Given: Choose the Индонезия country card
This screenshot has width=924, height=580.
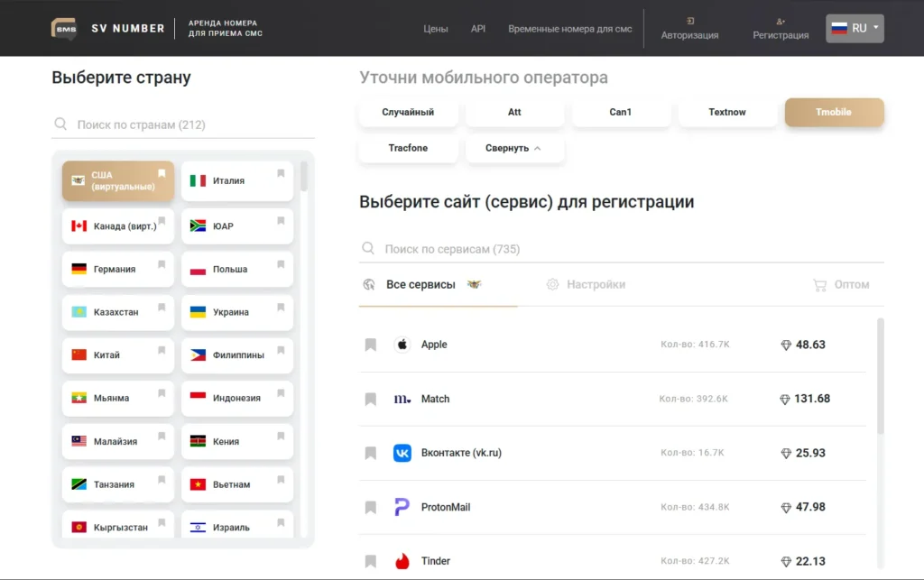Looking at the screenshot, I should pos(237,398).
